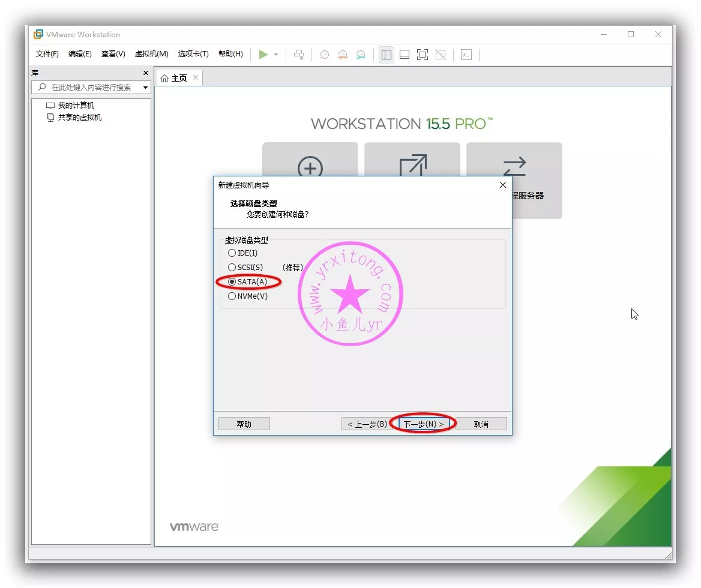Open the power options dropdown arrow

pyautogui.click(x=276, y=55)
